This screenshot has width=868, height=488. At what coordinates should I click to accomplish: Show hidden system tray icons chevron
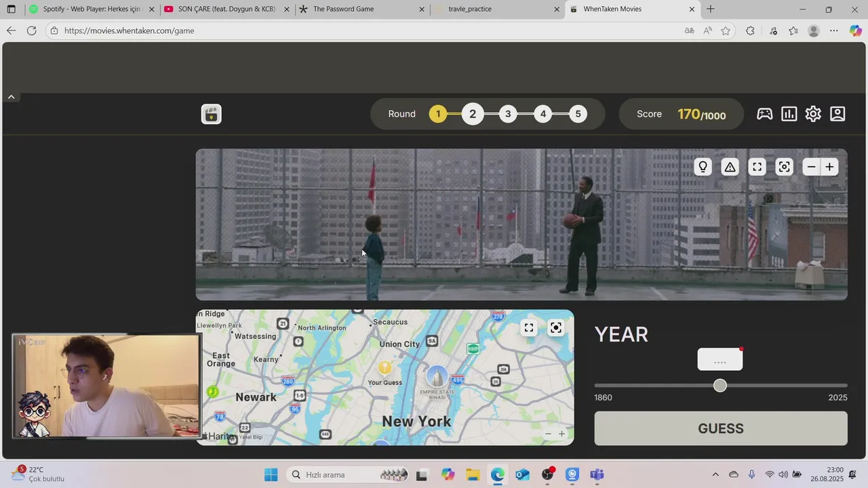click(x=715, y=474)
